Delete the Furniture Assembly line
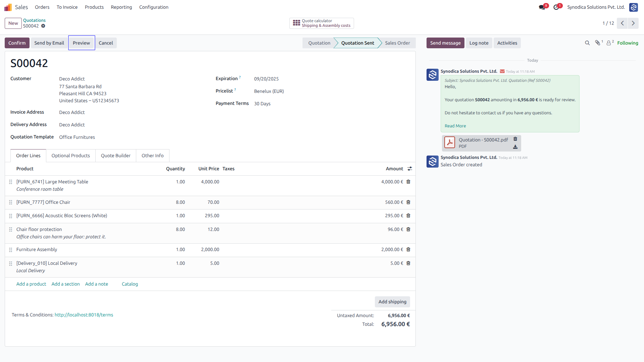 (408, 249)
